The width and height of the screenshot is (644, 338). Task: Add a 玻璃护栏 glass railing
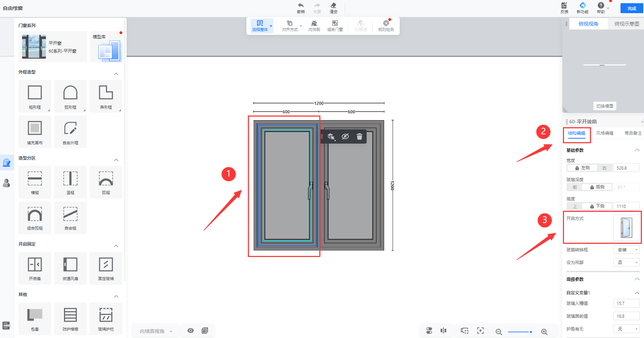(x=106, y=319)
